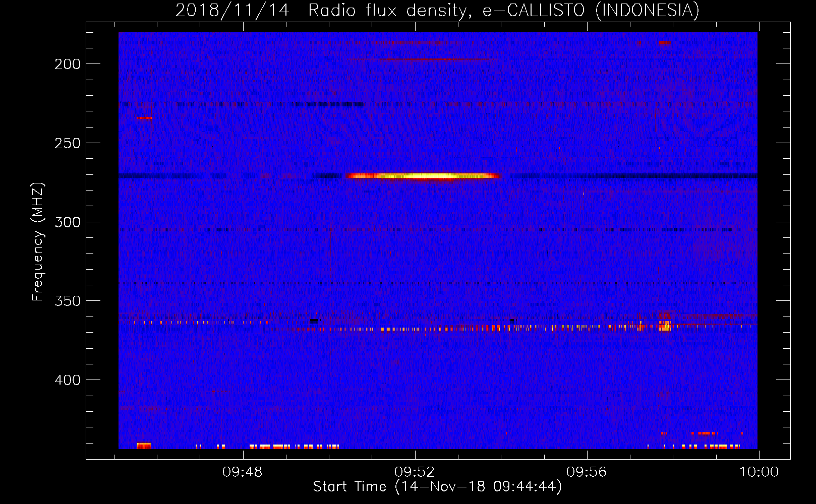Viewport: 816px width, 504px height.
Task: Click the 250 frequency tick label
Action: click(x=68, y=143)
